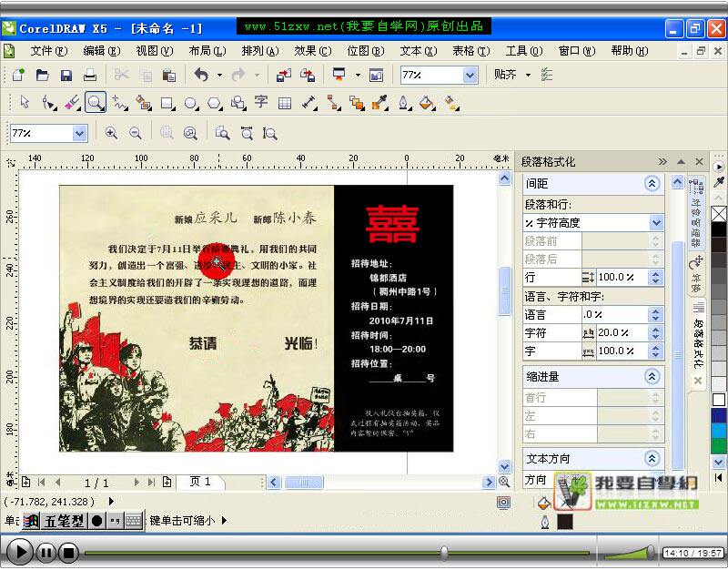Collapse the 间距 section
728x570 pixels.
click(652, 184)
